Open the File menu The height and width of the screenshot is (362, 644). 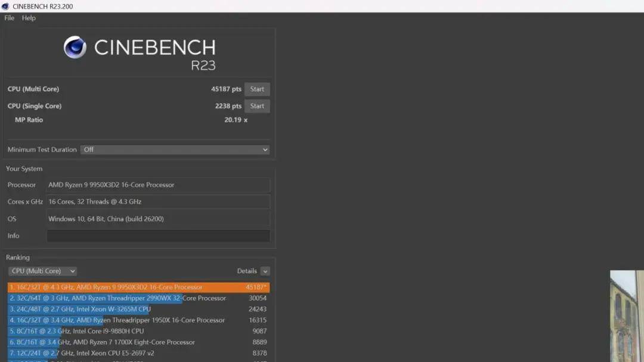coord(9,18)
